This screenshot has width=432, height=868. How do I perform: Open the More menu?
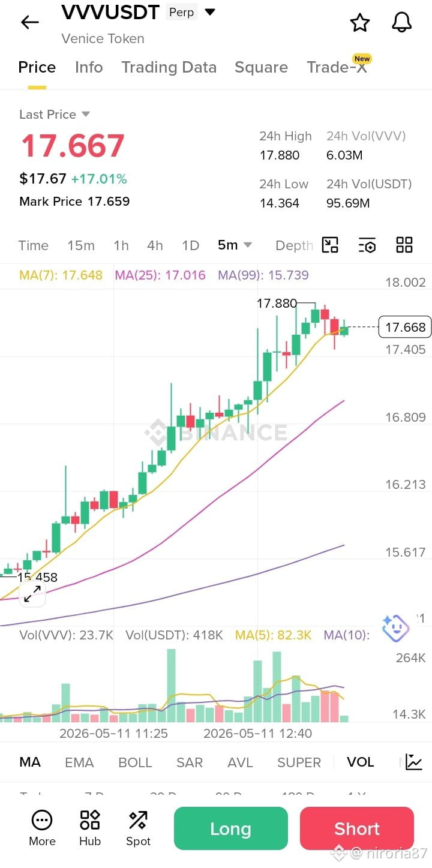click(x=42, y=828)
